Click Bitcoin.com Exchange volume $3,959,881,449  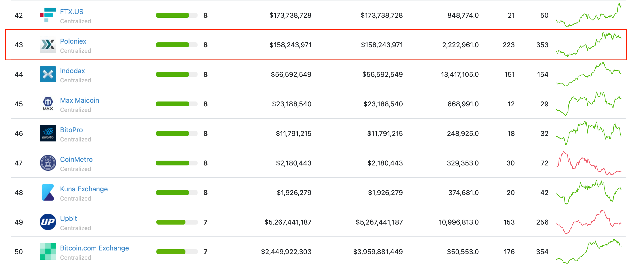coord(378,252)
